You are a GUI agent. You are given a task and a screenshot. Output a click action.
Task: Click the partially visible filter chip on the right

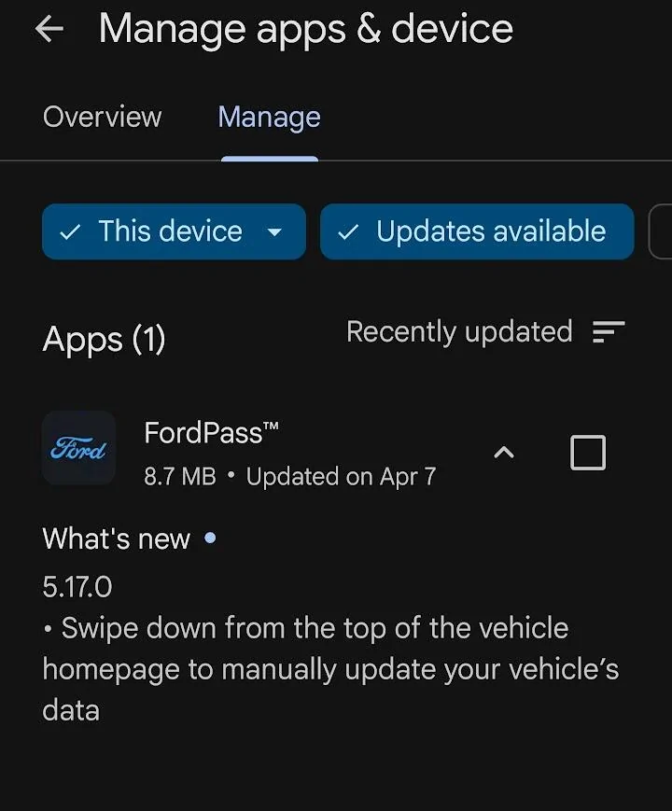(x=664, y=231)
